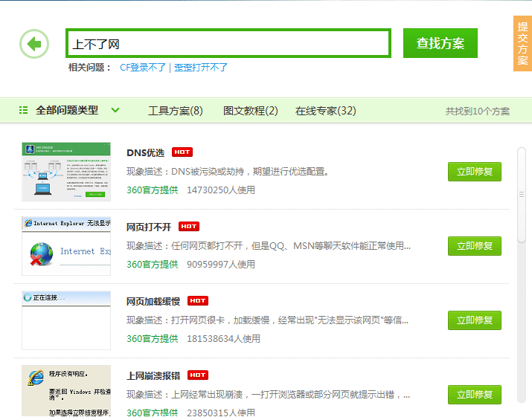
Task: Click the 90959997人使用 usage count
Action: (221, 265)
